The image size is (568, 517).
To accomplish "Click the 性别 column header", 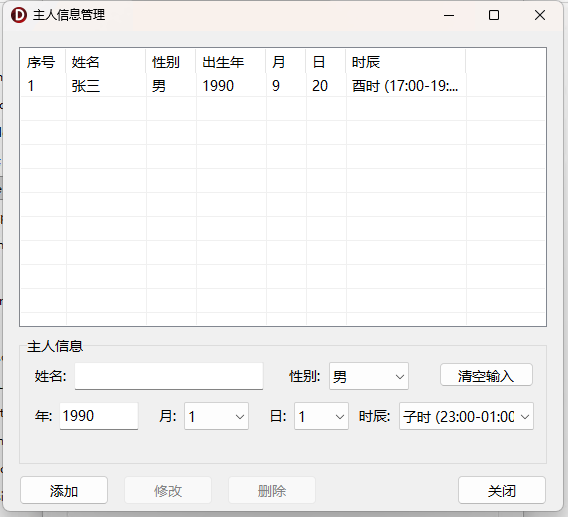I will [171, 62].
